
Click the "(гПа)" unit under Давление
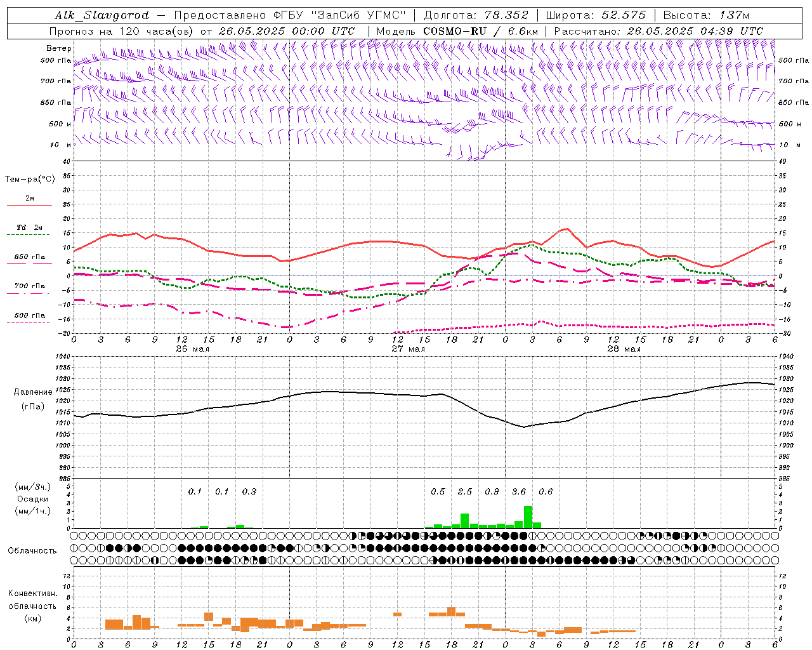tap(32, 407)
